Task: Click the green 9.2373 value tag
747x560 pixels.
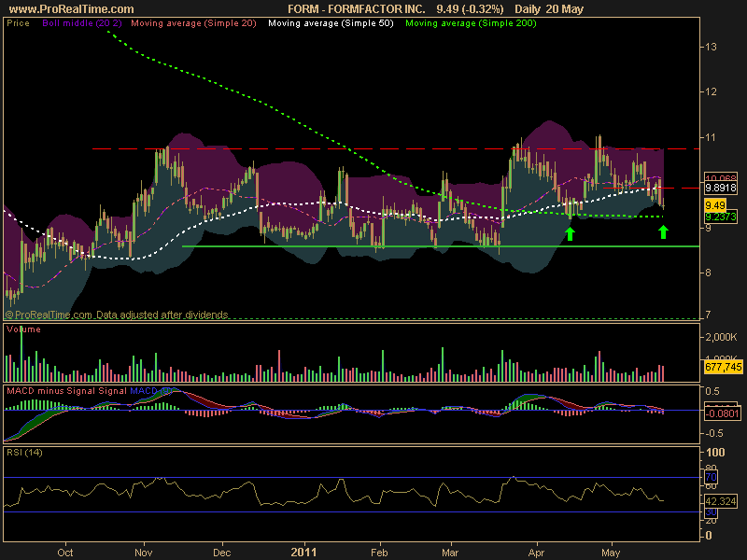Action: tap(721, 217)
